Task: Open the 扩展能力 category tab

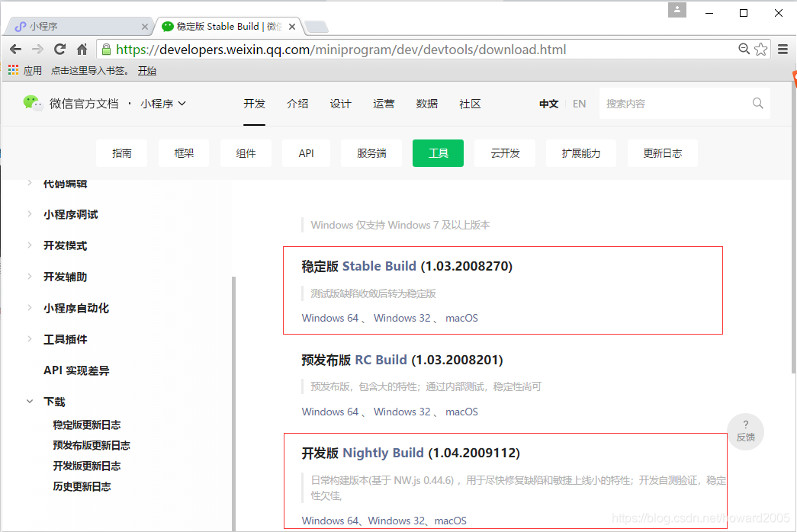Action: 581,153
